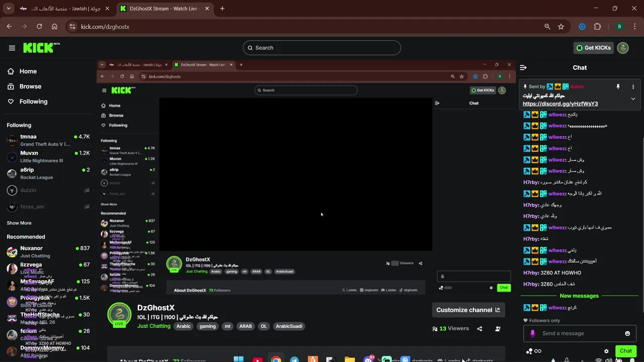
Task: View site information icon in address bar
Action: (x=72, y=27)
